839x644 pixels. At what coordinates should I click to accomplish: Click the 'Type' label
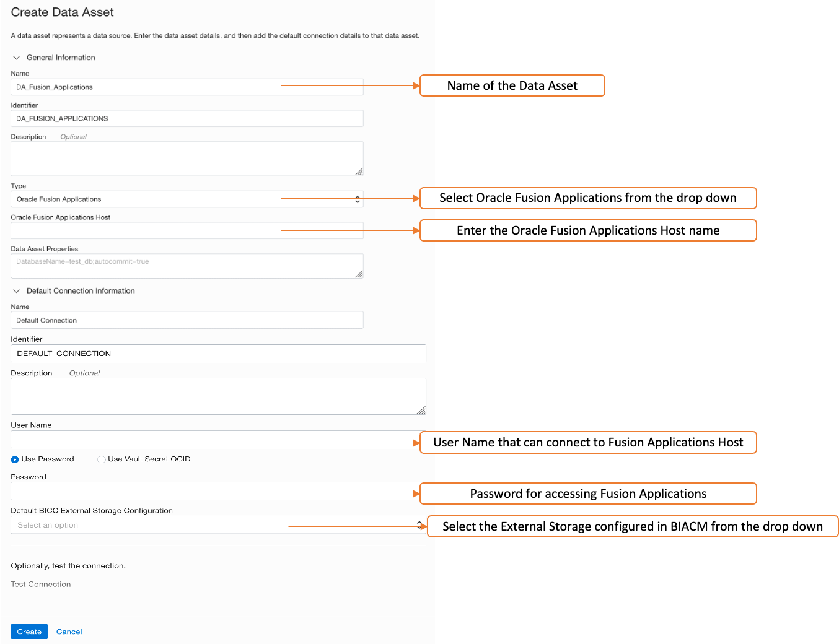coord(19,186)
